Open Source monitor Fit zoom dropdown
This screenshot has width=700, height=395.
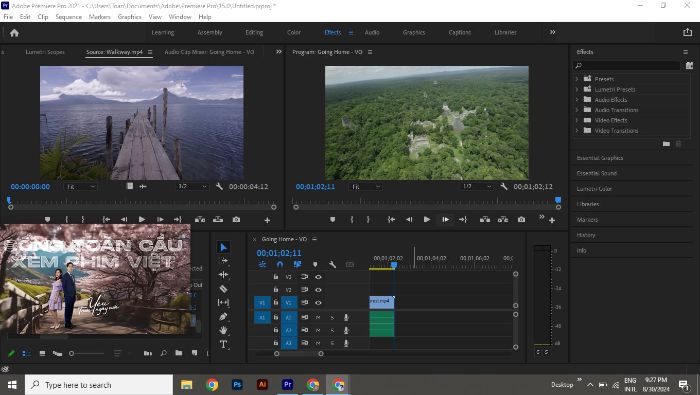[x=80, y=187]
